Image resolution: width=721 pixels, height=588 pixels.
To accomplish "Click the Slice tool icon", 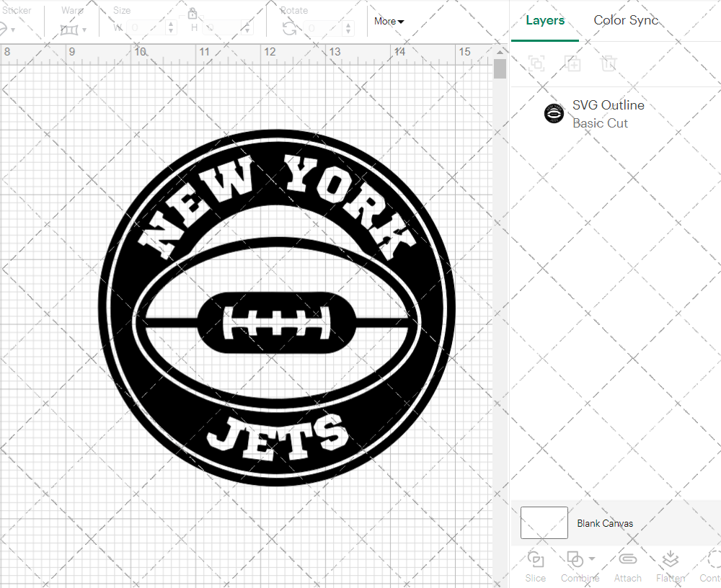I will [x=536, y=560].
